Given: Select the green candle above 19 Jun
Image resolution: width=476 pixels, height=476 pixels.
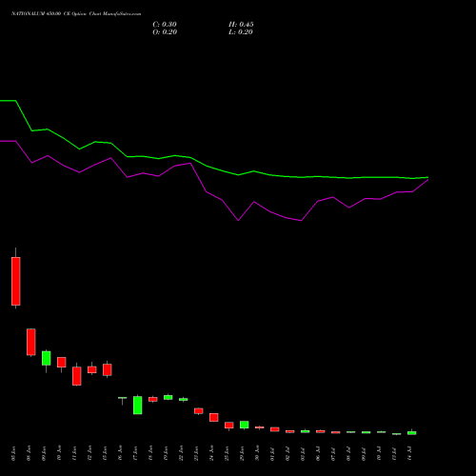Looking at the screenshot, I should click(x=169, y=397).
